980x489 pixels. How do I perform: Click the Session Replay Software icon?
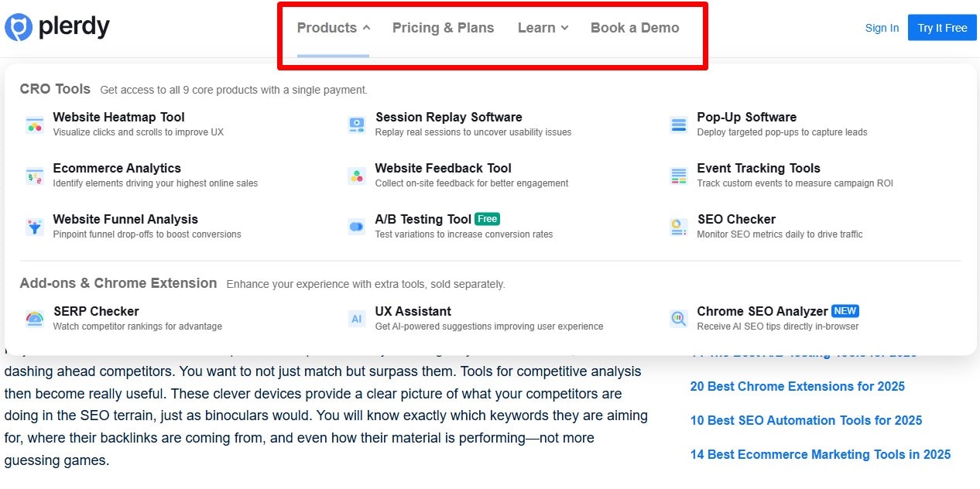pyautogui.click(x=356, y=124)
